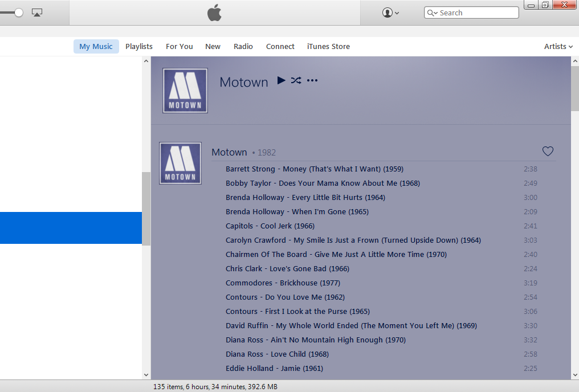
Task: Open the New tab
Action: (213, 47)
